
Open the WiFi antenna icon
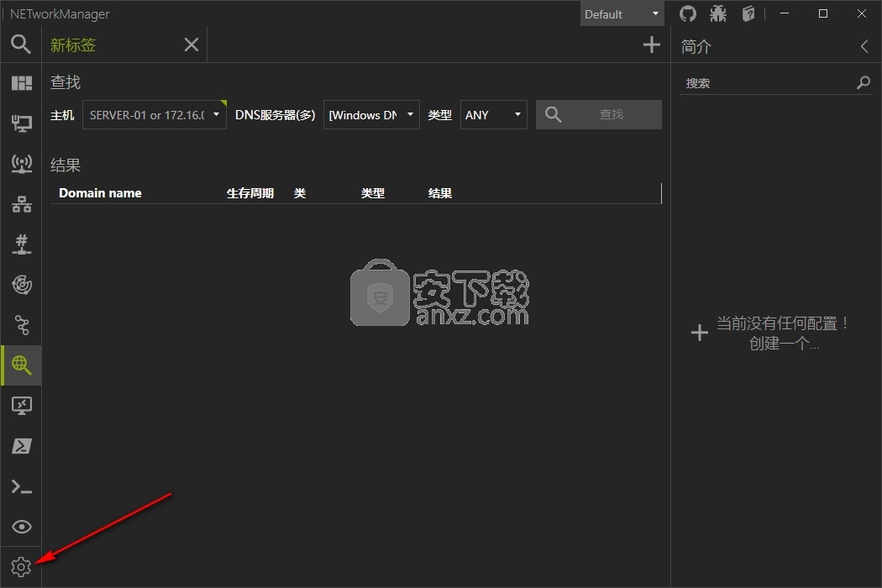tap(21, 164)
